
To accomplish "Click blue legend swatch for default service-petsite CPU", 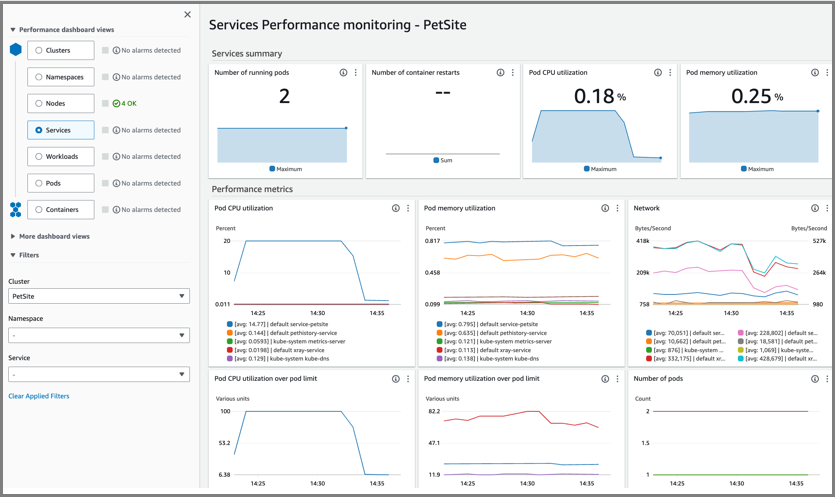I will point(230,324).
